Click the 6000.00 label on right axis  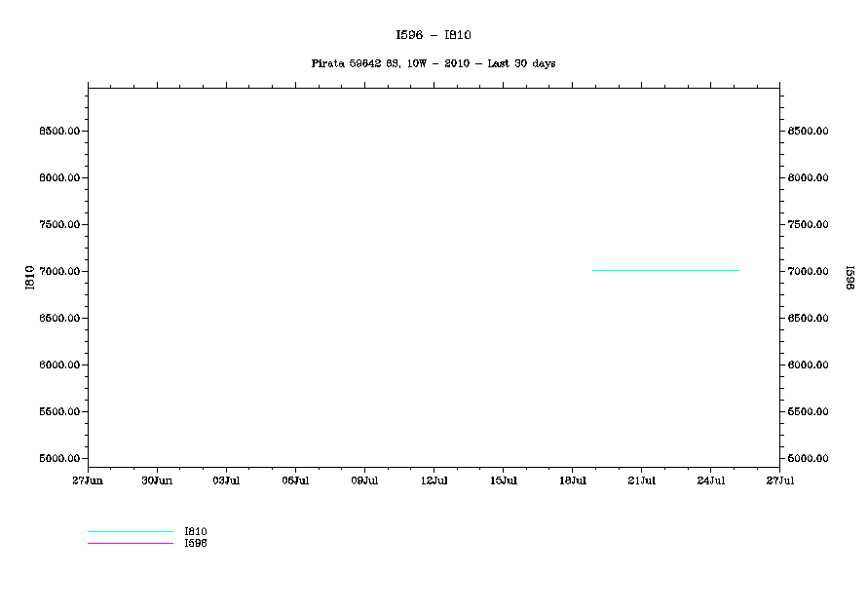pyautogui.click(x=809, y=365)
